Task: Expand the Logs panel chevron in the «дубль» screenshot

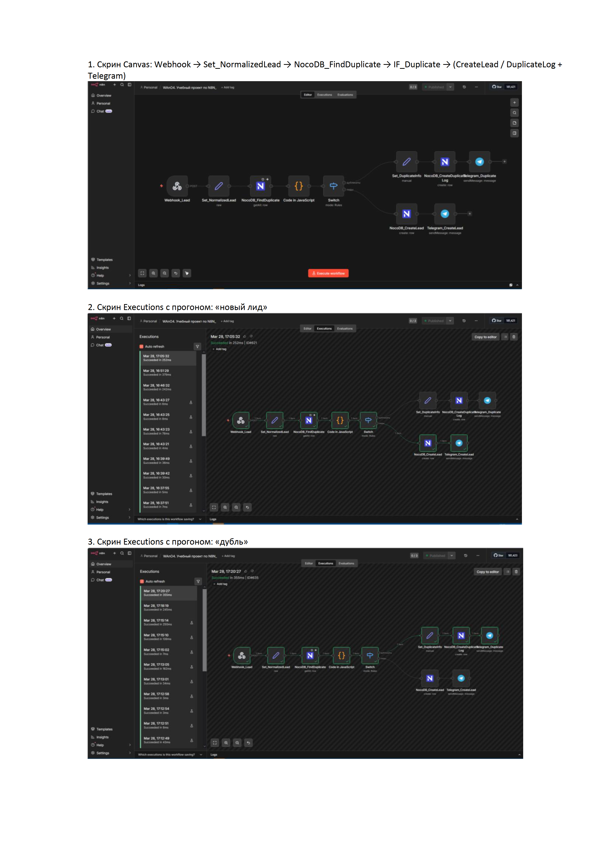Action: (519, 754)
